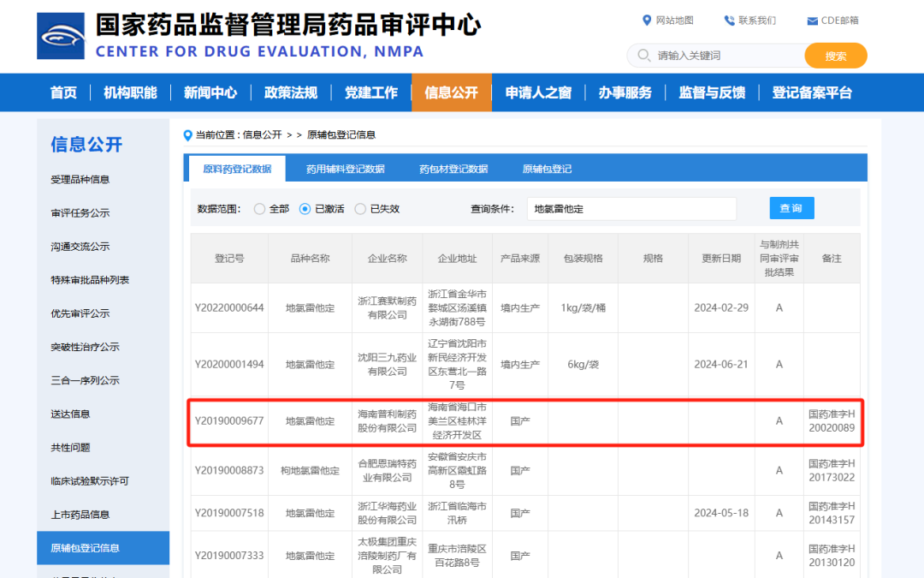Click the magnifier icon in search box
The image size is (924, 578).
(643, 56)
